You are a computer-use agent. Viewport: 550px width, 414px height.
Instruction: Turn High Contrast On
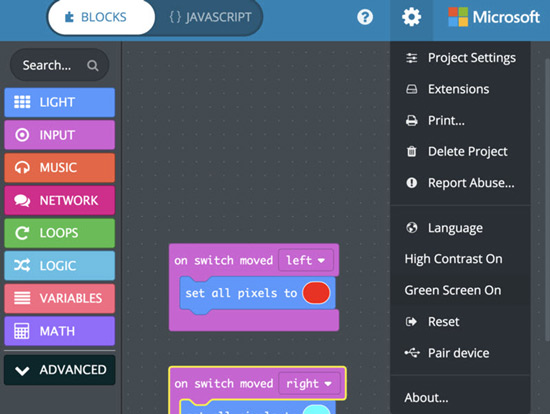[460, 259]
